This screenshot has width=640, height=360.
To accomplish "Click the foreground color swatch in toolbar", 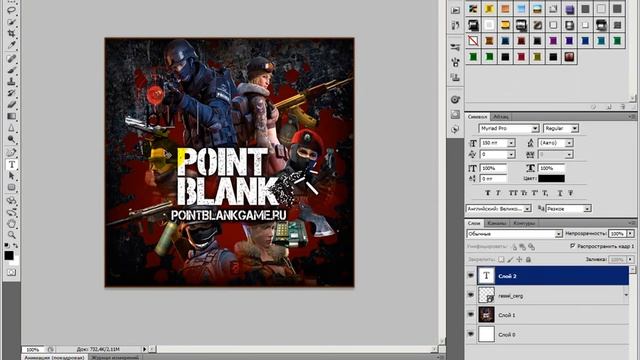I will (9, 256).
